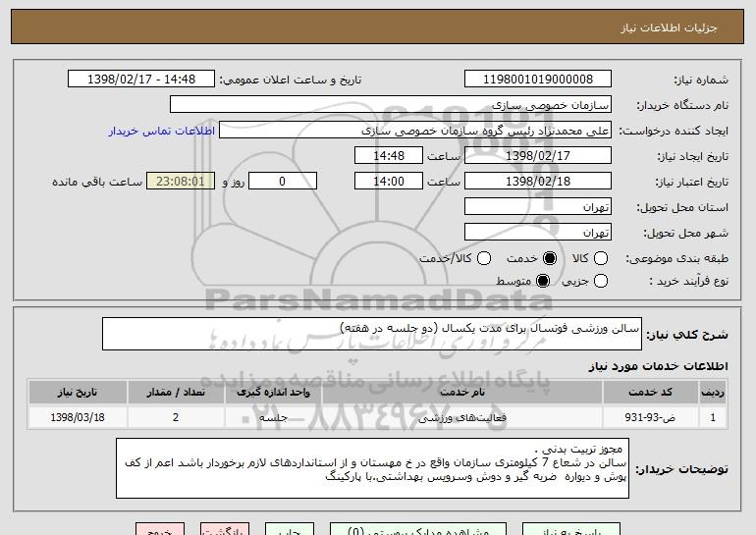This screenshot has height=535, width=756.
Task: Click the validity date field 1398/02/18
Action: pos(538,182)
